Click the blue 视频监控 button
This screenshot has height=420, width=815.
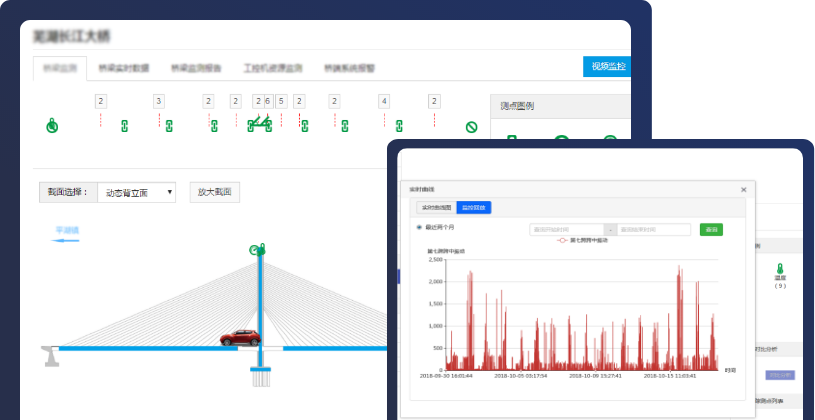(x=606, y=67)
